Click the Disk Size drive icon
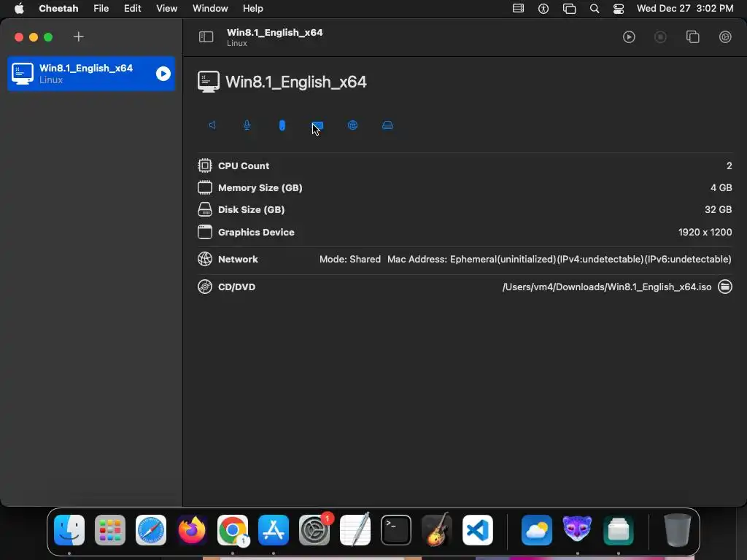The width and height of the screenshot is (747, 560). (205, 209)
